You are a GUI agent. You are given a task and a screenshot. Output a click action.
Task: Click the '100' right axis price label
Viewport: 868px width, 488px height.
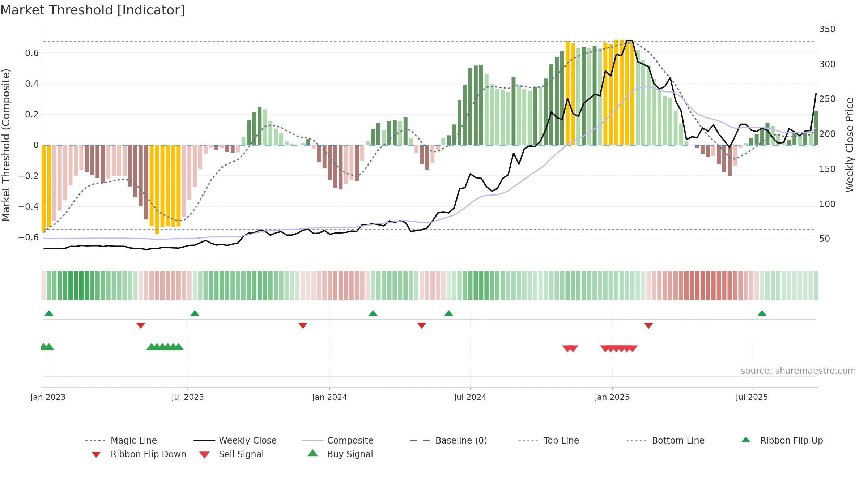[x=827, y=204]
